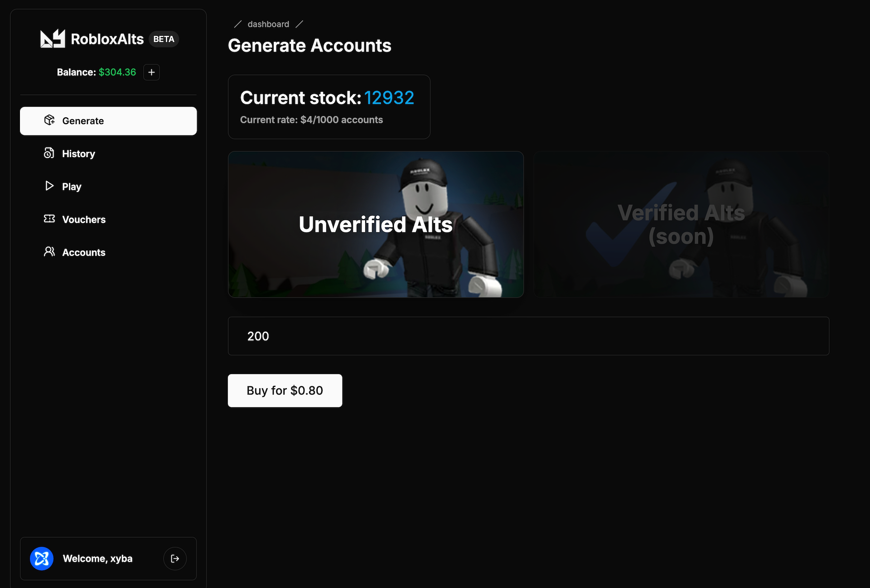Image resolution: width=870 pixels, height=588 pixels.
Task: Click the RobloxAlts logo icon
Action: point(53,39)
